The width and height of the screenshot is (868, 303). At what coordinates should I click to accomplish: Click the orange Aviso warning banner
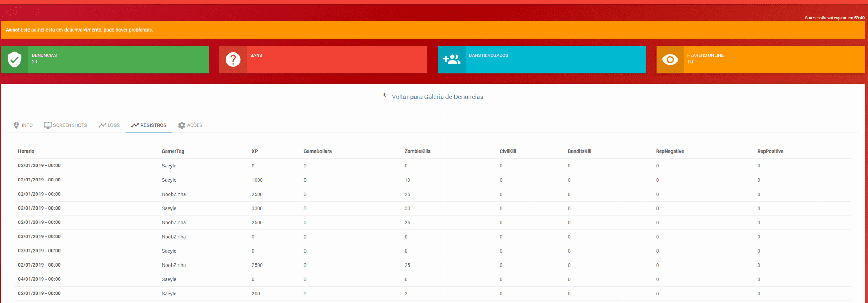433,30
